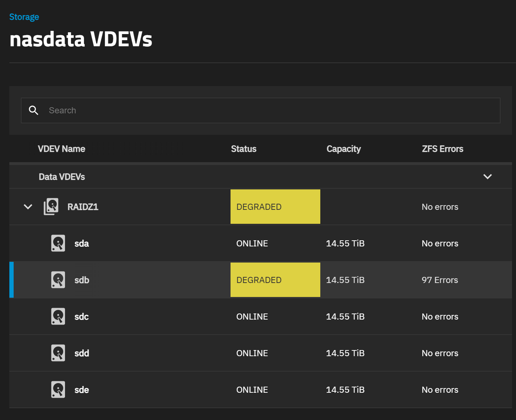Select the sda disk name

[82, 244]
